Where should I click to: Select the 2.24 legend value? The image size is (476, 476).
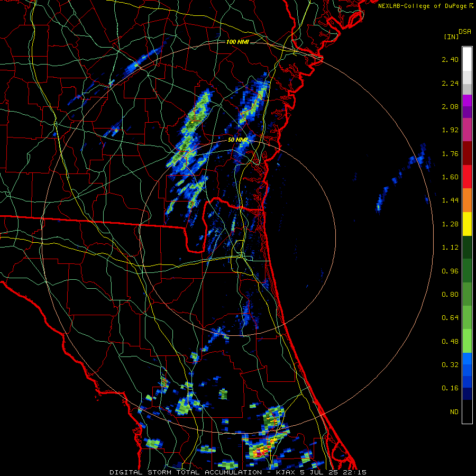point(450,83)
